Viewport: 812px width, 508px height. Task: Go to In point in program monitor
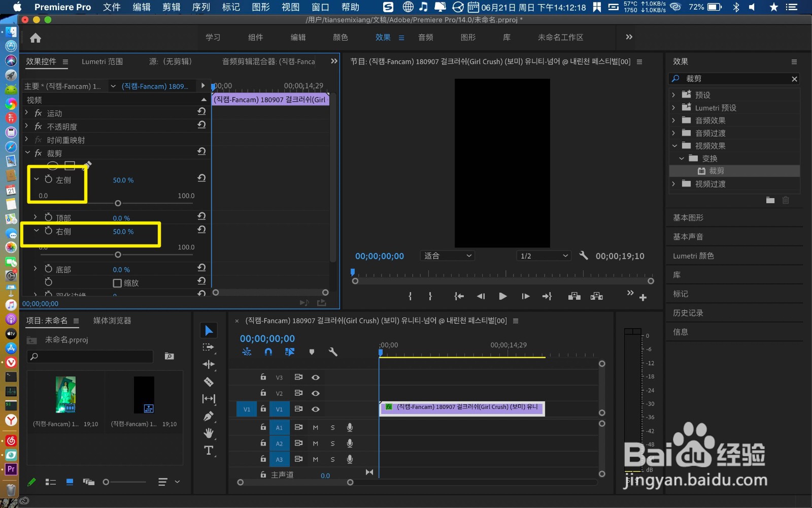pyautogui.click(x=459, y=296)
